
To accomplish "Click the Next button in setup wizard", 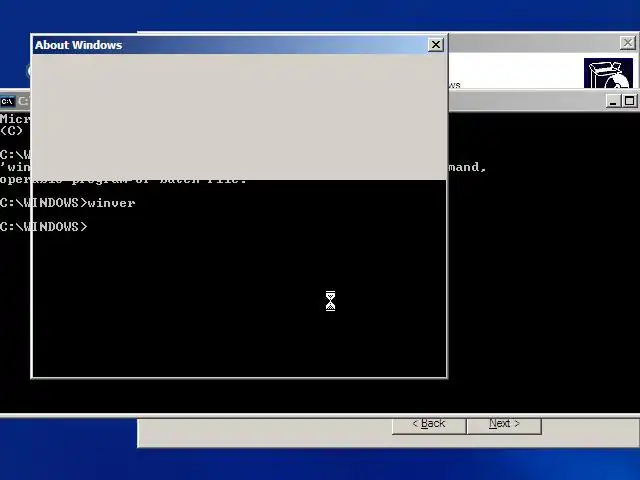I will tap(504, 424).
